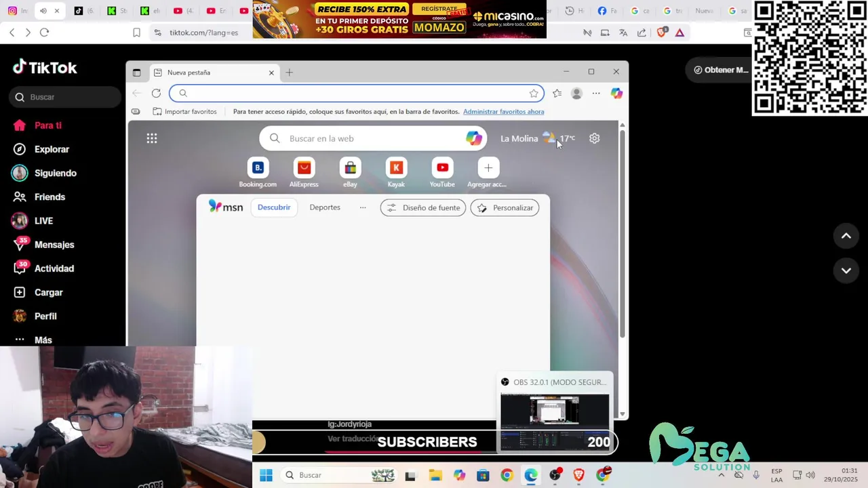Switch to Instagram tab in Brave
The image size is (868, 488).
[x=17, y=11]
